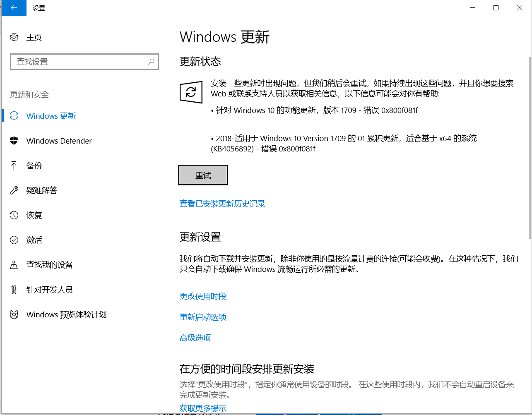Viewport: 532px width, 415px height.
Task: Click the vertical scrollbar thumb
Action: [x=530, y=148]
